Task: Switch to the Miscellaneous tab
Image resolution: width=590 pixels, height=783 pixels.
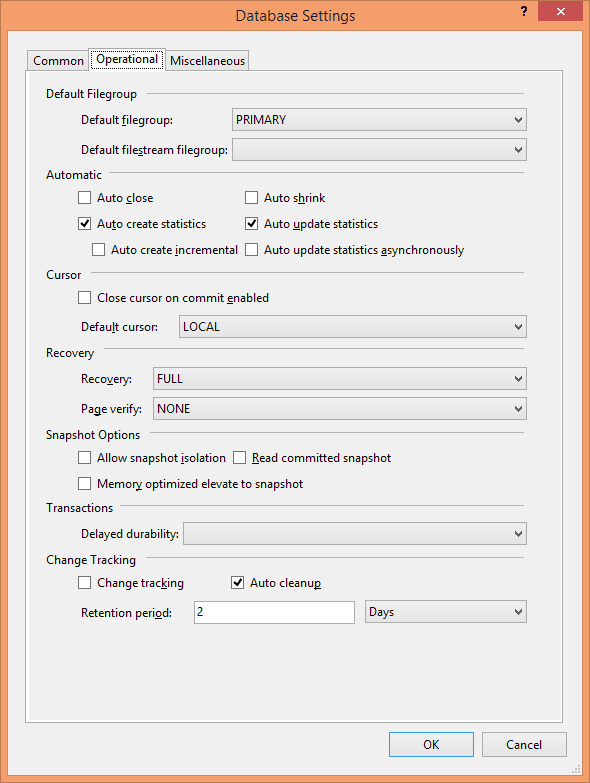Action: pos(207,61)
